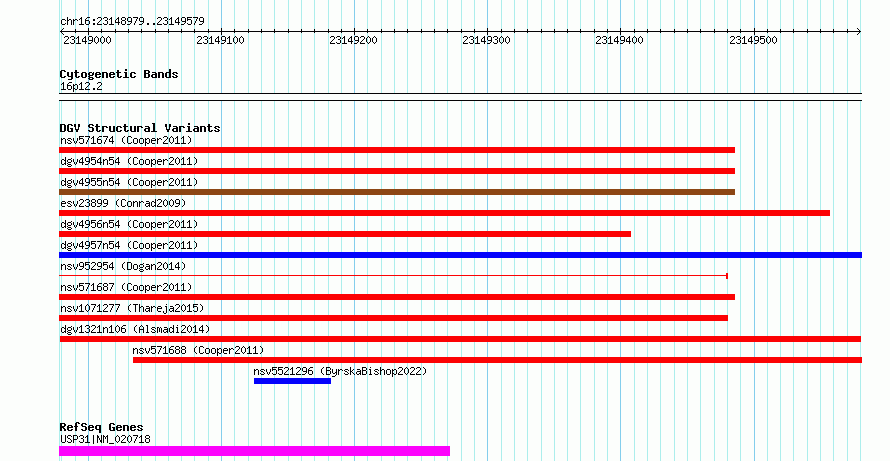Image resolution: width=890 pixels, height=461 pixels.
Task: Click the red bar under nsv571687
Action: pos(397,297)
